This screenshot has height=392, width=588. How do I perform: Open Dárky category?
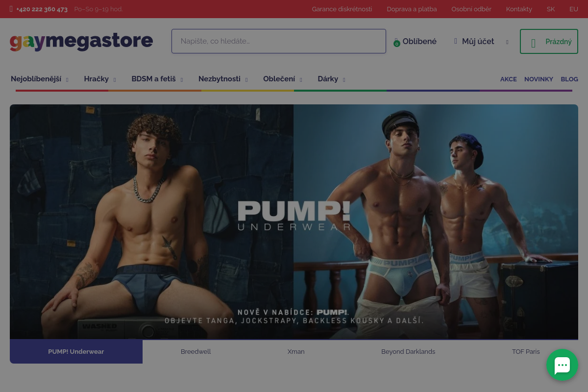click(328, 79)
